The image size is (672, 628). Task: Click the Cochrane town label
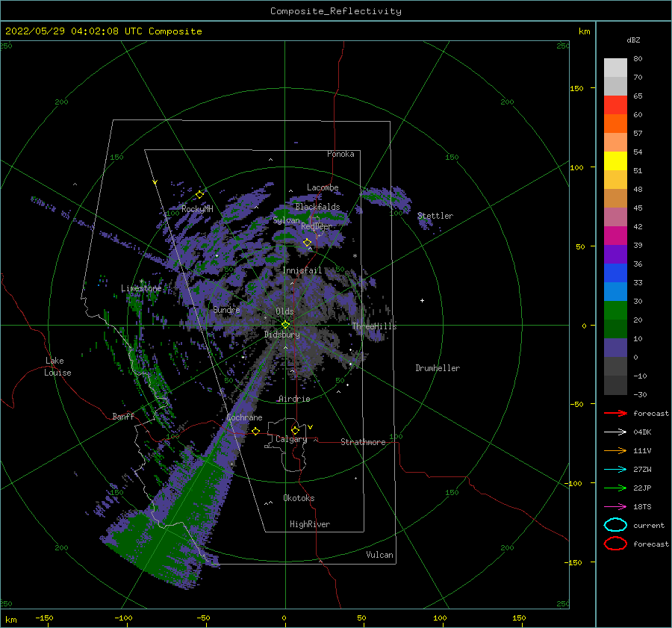(x=244, y=417)
